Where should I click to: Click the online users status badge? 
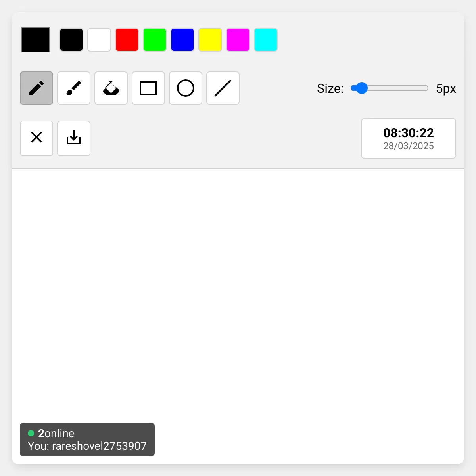click(87, 440)
